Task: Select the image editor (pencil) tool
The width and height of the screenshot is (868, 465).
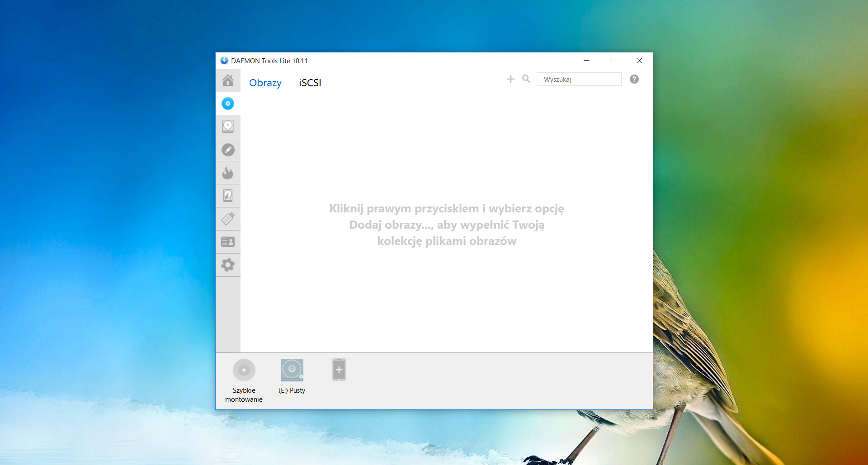Action: coord(228,150)
